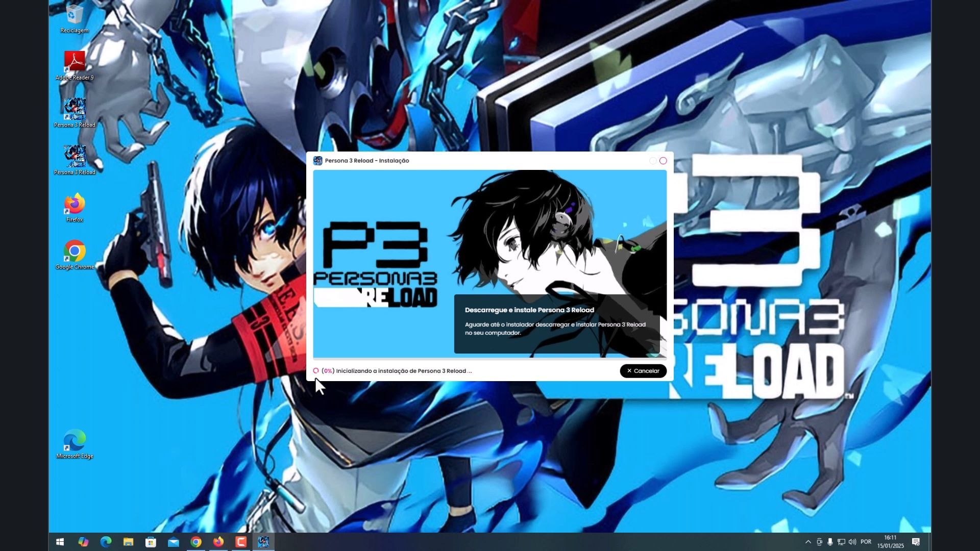Open the Windows Start menu

pos(60,542)
